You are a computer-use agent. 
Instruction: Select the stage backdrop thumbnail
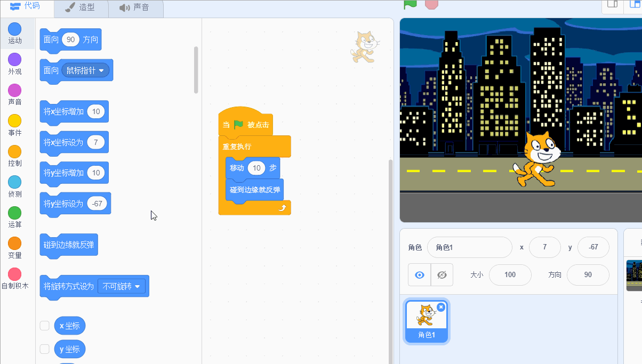[634, 276]
